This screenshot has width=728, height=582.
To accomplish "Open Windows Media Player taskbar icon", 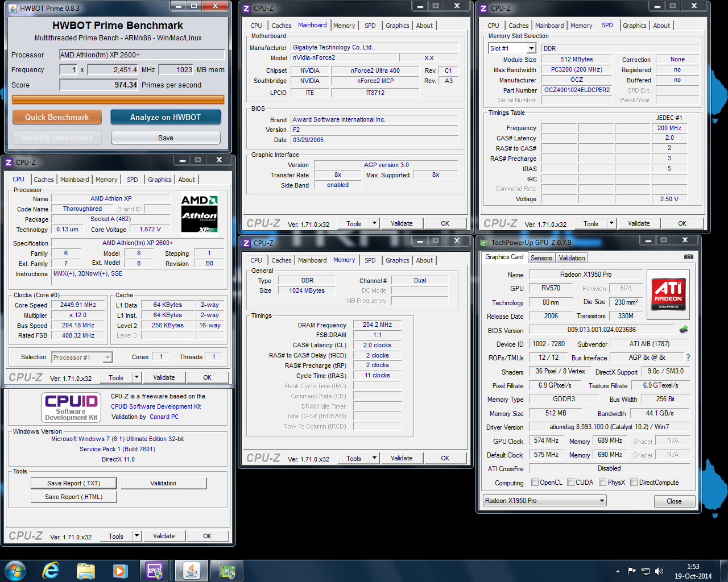I will pos(120,571).
